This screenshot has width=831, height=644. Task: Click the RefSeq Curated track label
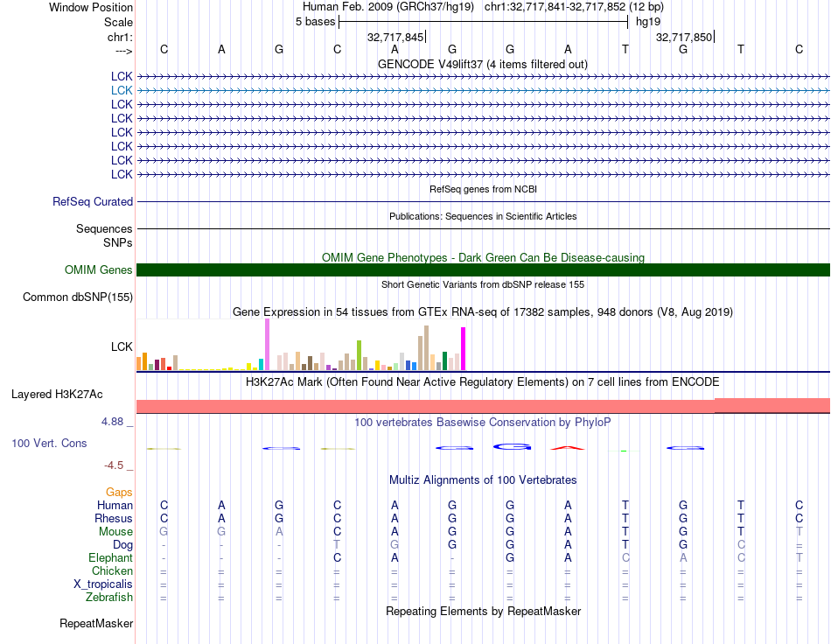pyautogui.click(x=93, y=202)
